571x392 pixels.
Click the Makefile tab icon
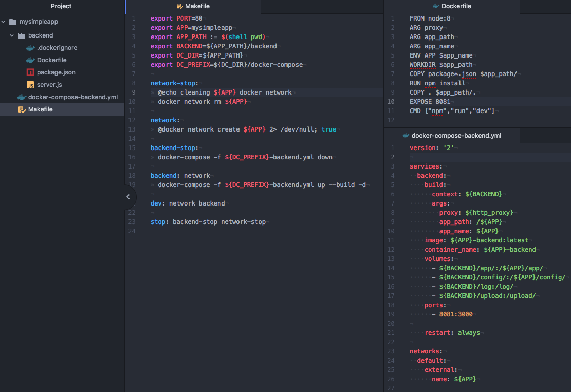[x=179, y=6]
